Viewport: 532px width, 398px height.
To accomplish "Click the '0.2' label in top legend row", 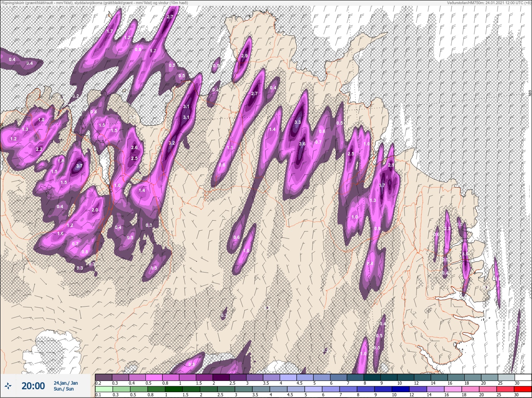I will pyautogui.click(x=98, y=383).
